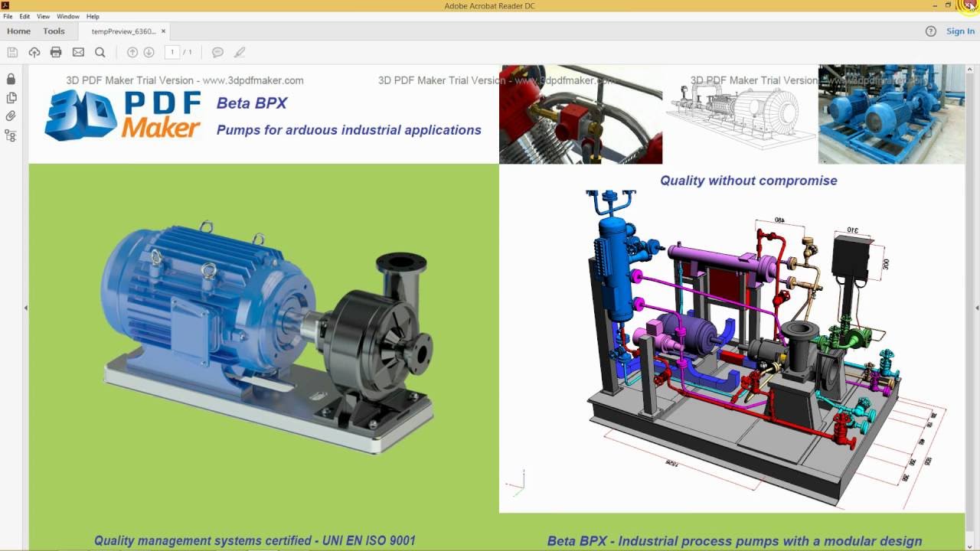980x551 pixels.
Task: Add a comment with speech bubble icon
Action: (217, 52)
